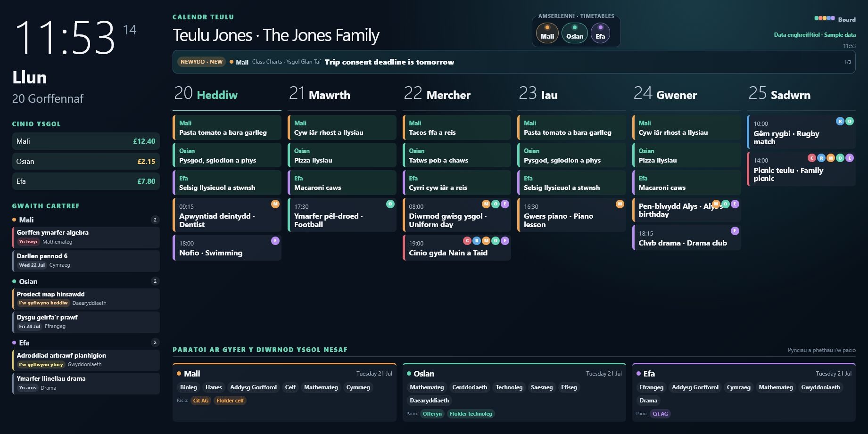Click the 1/3 notice counter
This screenshot has width=868, height=434.
coord(847,62)
